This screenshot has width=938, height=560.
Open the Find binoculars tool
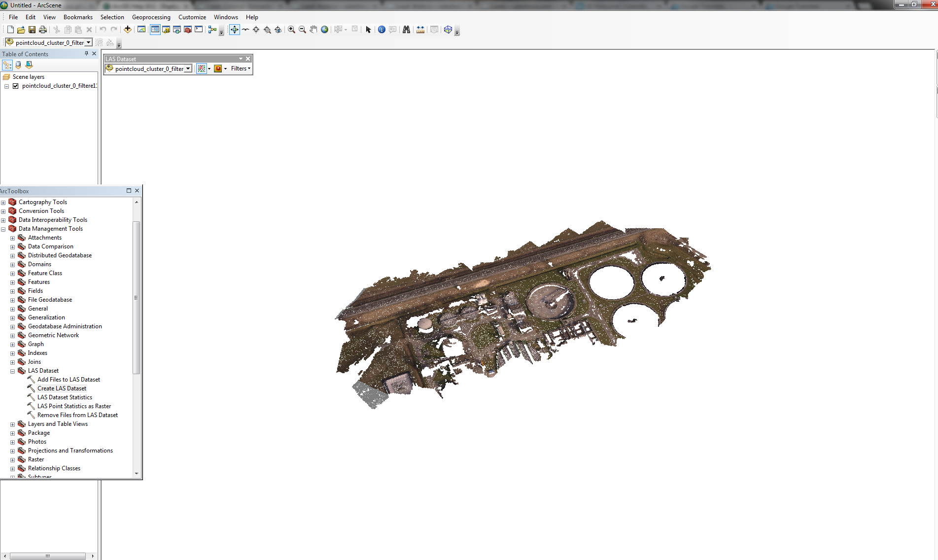click(406, 30)
